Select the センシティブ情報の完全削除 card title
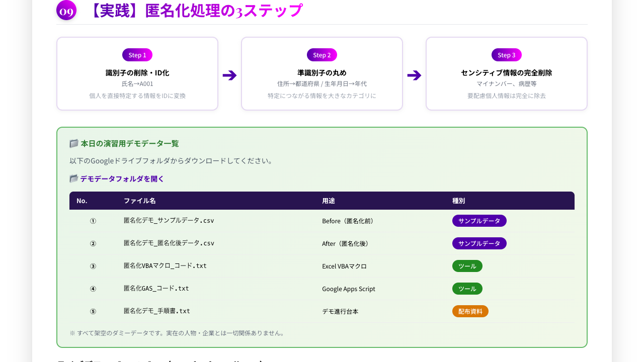644x362 pixels. coord(507,72)
